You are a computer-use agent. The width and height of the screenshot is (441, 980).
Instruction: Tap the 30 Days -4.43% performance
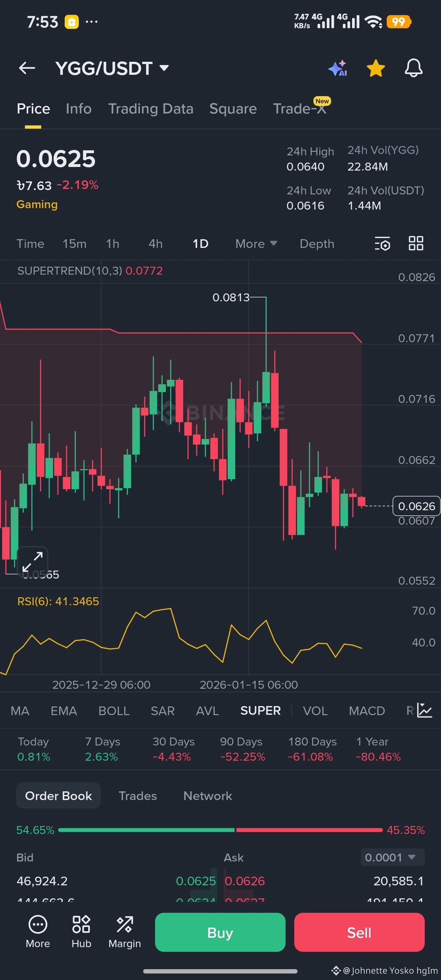click(173, 749)
